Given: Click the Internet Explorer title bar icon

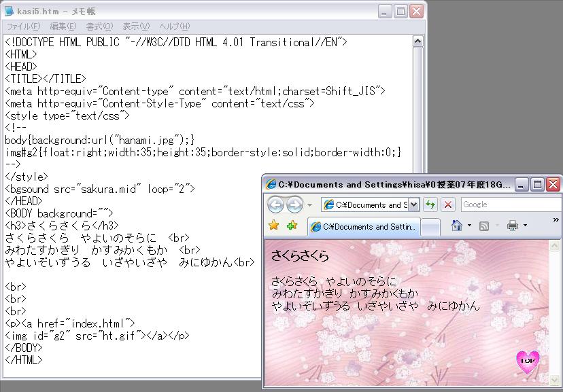Looking at the screenshot, I should pos(271,184).
